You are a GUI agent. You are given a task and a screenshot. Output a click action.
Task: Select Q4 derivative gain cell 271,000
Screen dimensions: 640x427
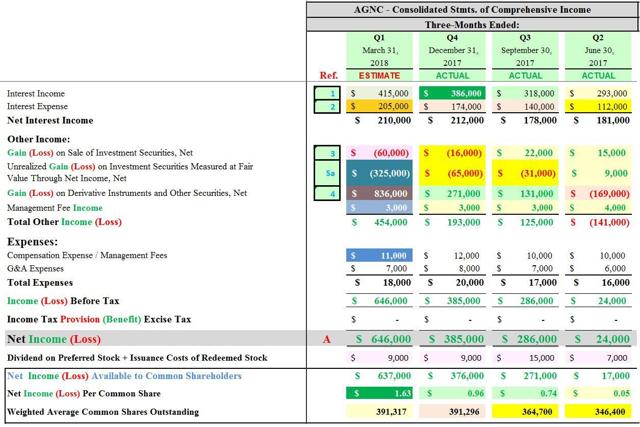[452, 193]
